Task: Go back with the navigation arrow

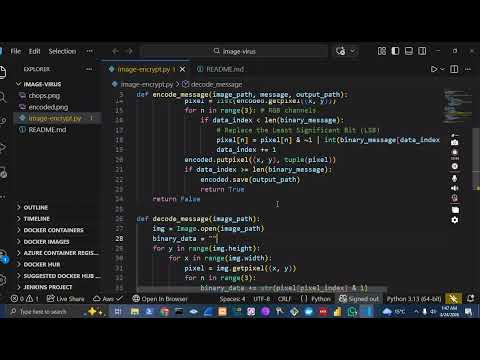Action: click(115, 51)
